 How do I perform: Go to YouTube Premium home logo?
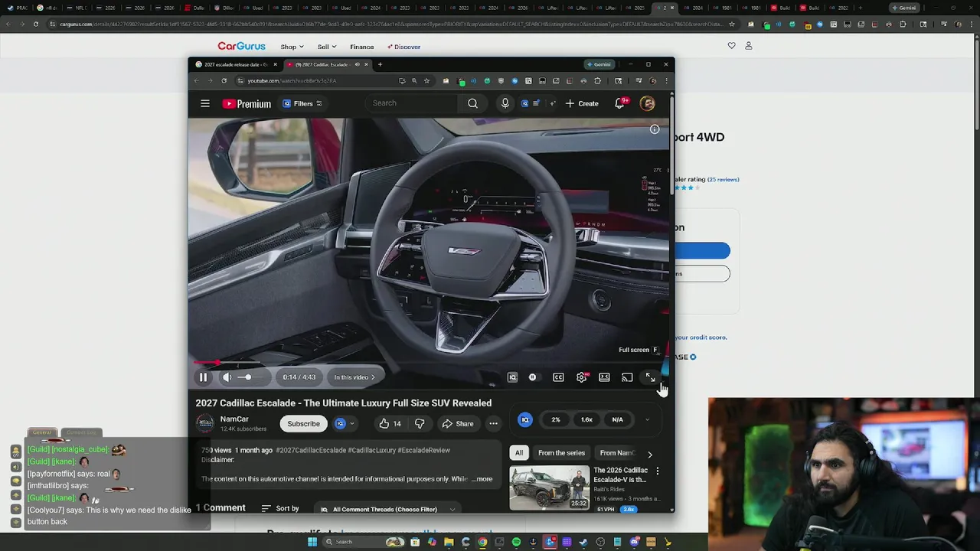click(x=247, y=104)
